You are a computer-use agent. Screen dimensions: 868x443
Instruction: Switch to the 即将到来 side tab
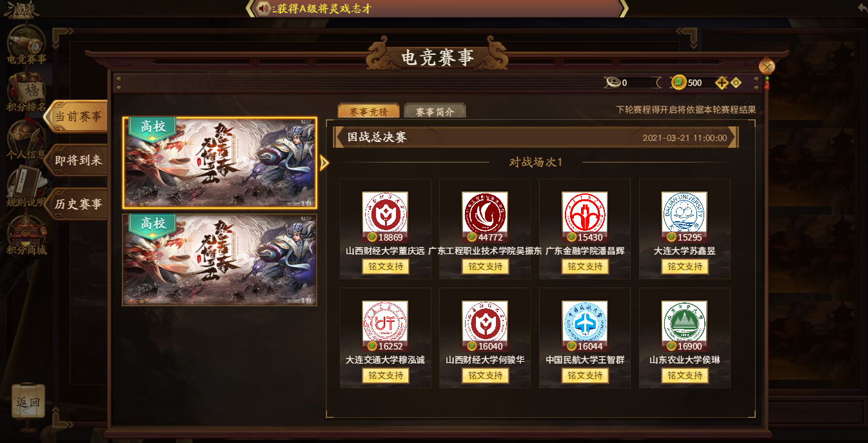coord(78,161)
